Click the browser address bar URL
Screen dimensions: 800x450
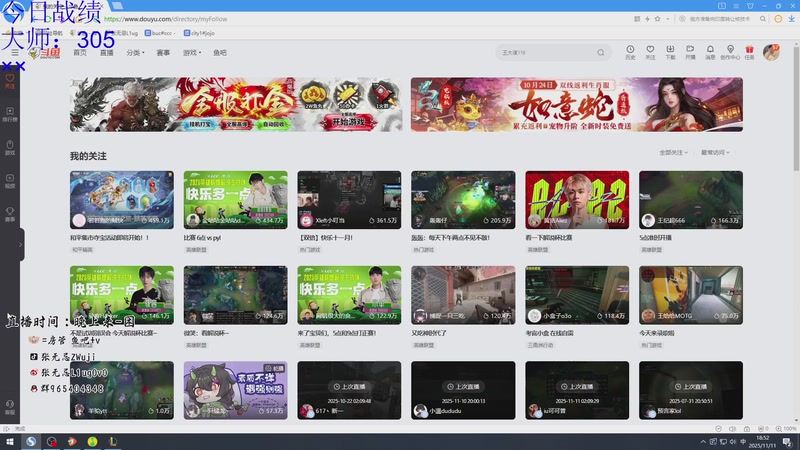pos(166,19)
